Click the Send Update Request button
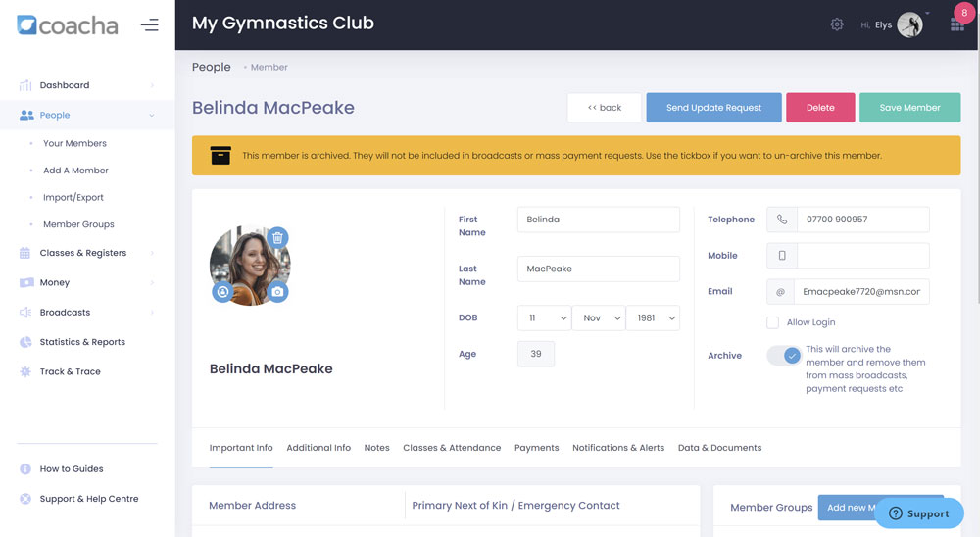This screenshot has width=980, height=537. 713,108
